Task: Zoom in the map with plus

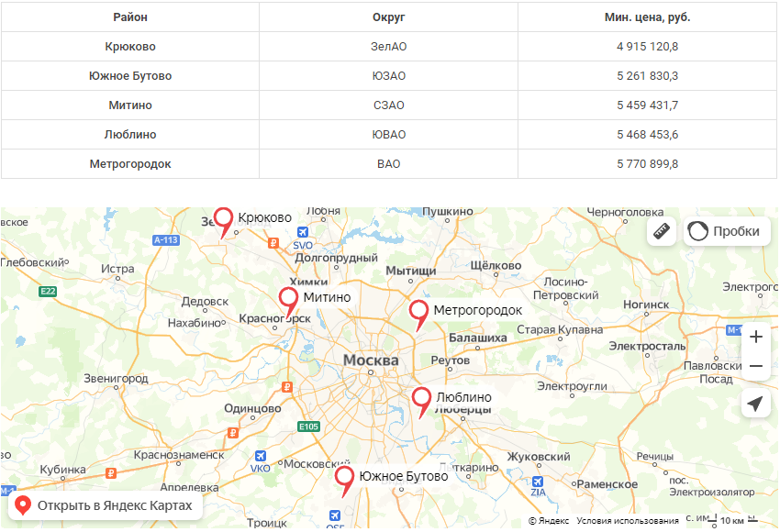Action: pos(755,338)
